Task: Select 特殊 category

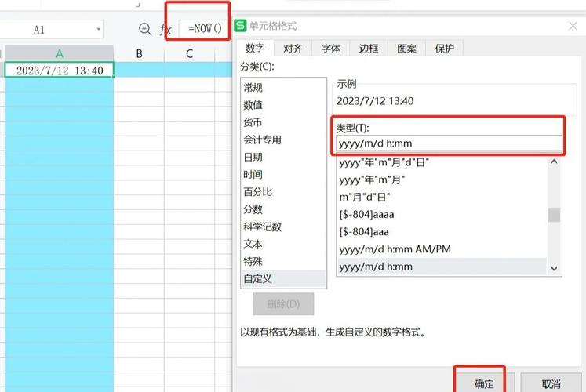Action: [x=283, y=261]
